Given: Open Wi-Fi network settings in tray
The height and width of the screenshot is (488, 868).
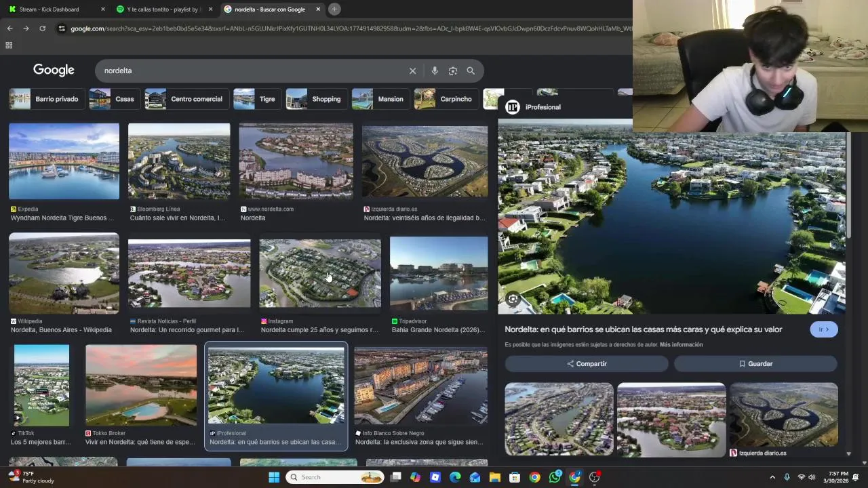Looking at the screenshot, I should click(x=801, y=477).
